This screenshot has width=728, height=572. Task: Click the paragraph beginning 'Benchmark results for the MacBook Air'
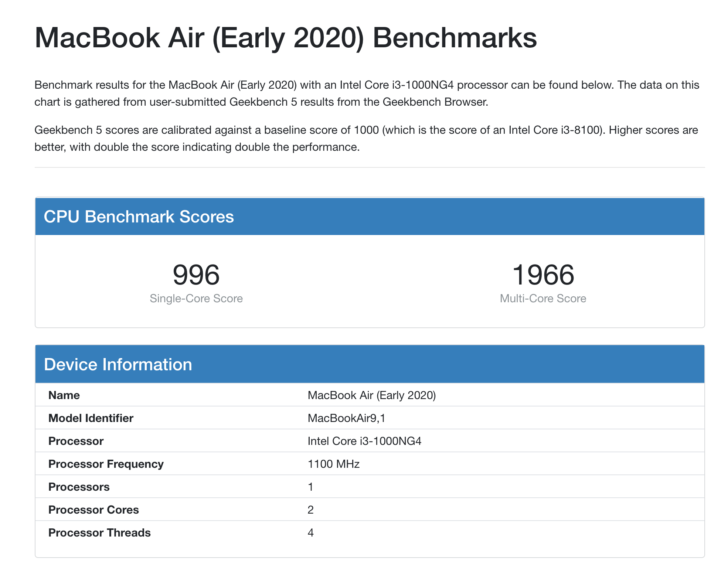pos(367,93)
